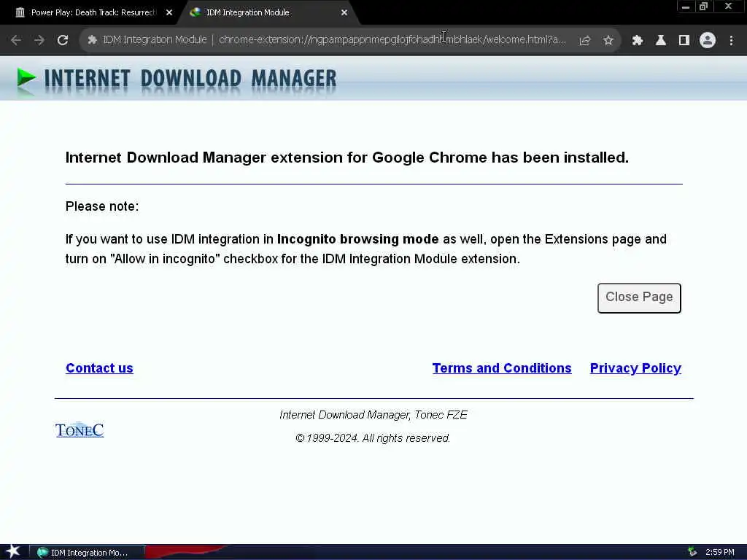Click 'Internet Download Manager, Tonec FZE' footer text

pos(373,415)
